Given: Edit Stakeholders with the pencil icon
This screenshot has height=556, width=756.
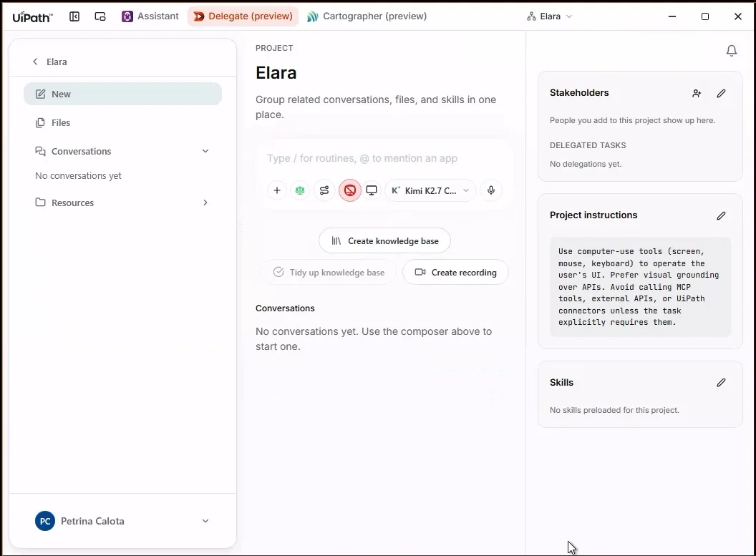Looking at the screenshot, I should pos(722,94).
